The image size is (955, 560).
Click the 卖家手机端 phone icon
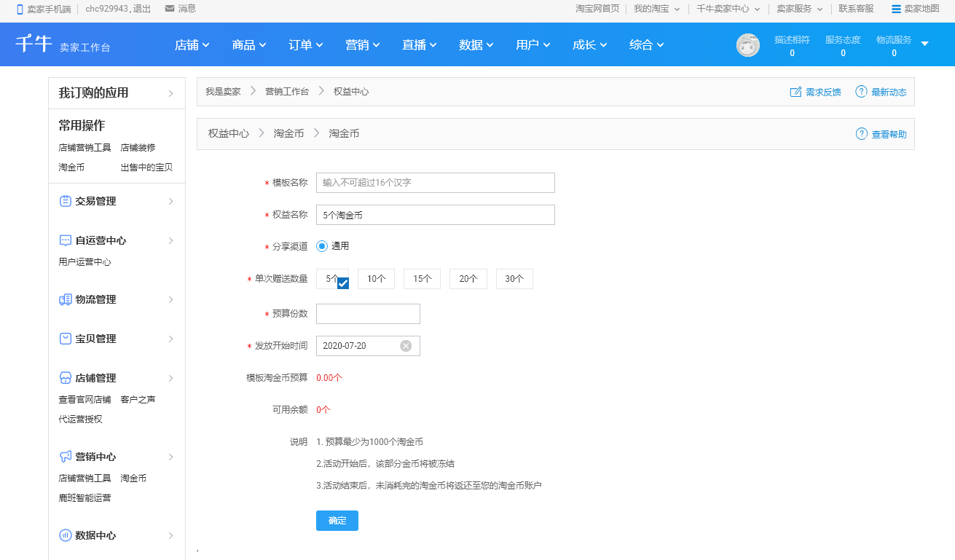(x=20, y=9)
